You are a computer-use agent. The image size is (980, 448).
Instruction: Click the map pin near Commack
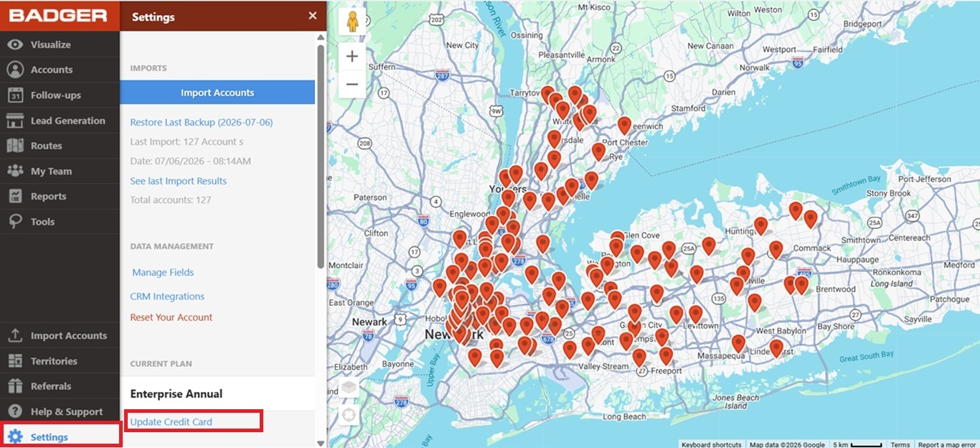pyautogui.click(x=776, y=250)
